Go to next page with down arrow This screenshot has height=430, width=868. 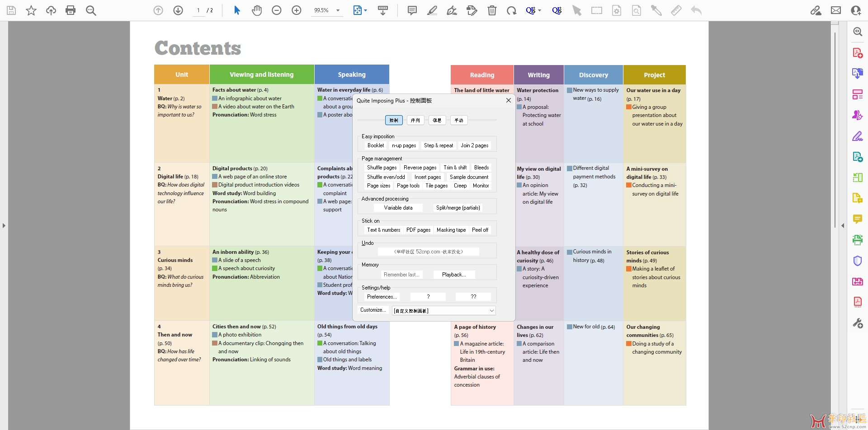[178, 10]
